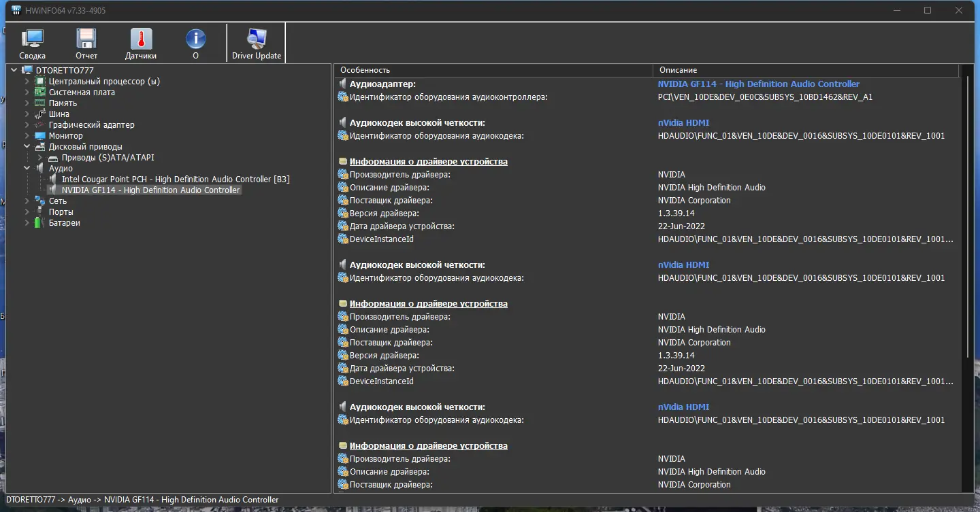Click the Особенность column header

[x=493, y=70]
